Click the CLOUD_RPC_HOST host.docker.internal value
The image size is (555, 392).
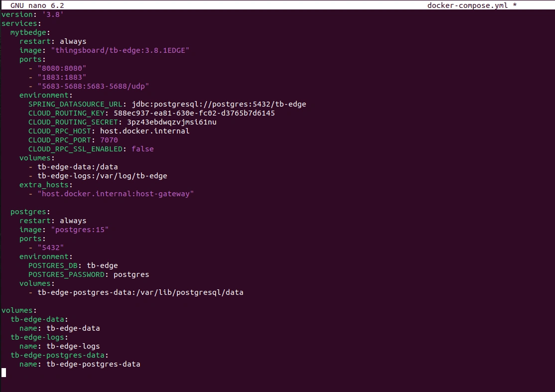[x=144, y=131]
